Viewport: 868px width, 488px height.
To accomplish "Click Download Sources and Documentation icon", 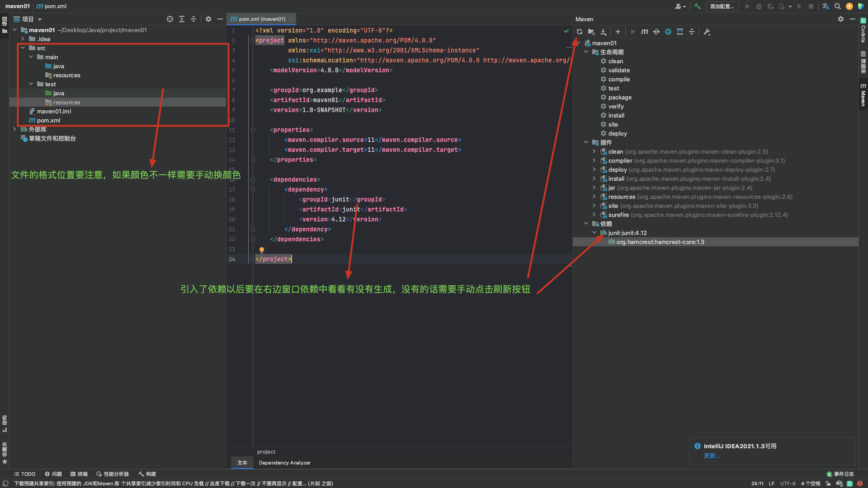I will pos(604,32).
